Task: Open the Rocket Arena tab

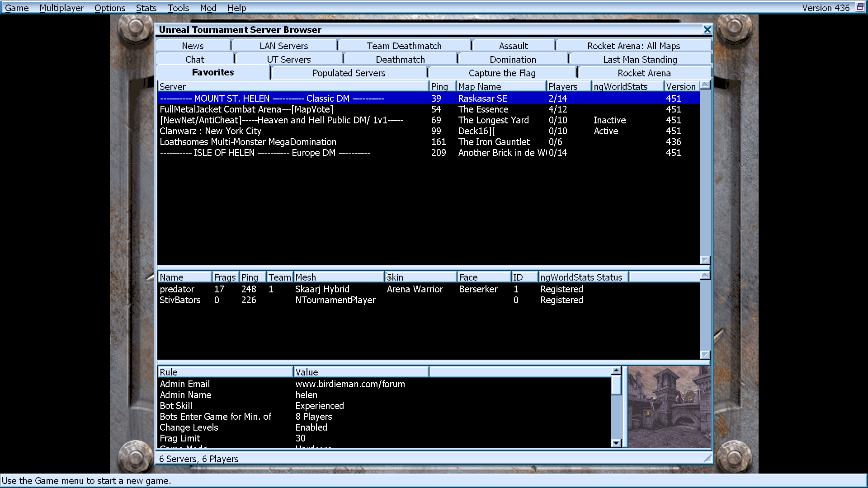Action: [x=644, y=73]
